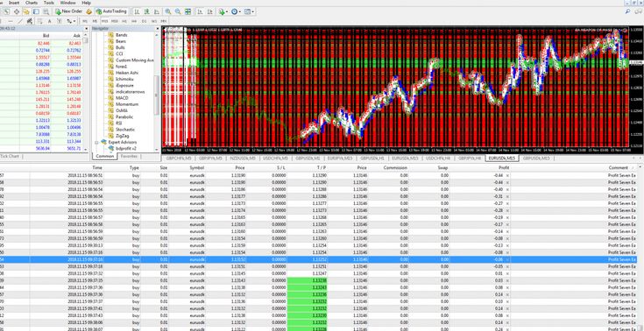This screenshot has height=331, width=644.
Task: Open the arrows objects dropdown
Action: point(71,21)
